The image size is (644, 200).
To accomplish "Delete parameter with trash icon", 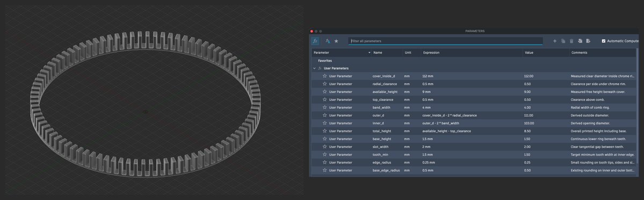I will [571, 41].
